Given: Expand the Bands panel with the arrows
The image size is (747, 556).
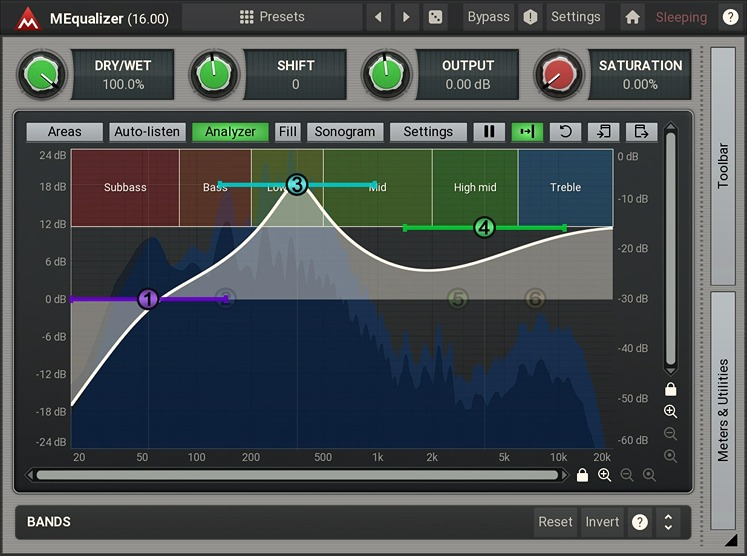Looking at the screenshot, I should point(667,522).
